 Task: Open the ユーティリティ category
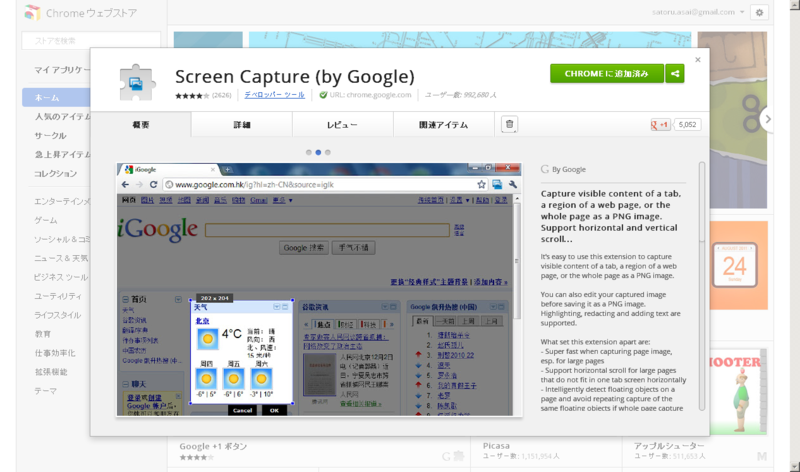(58, 296)
